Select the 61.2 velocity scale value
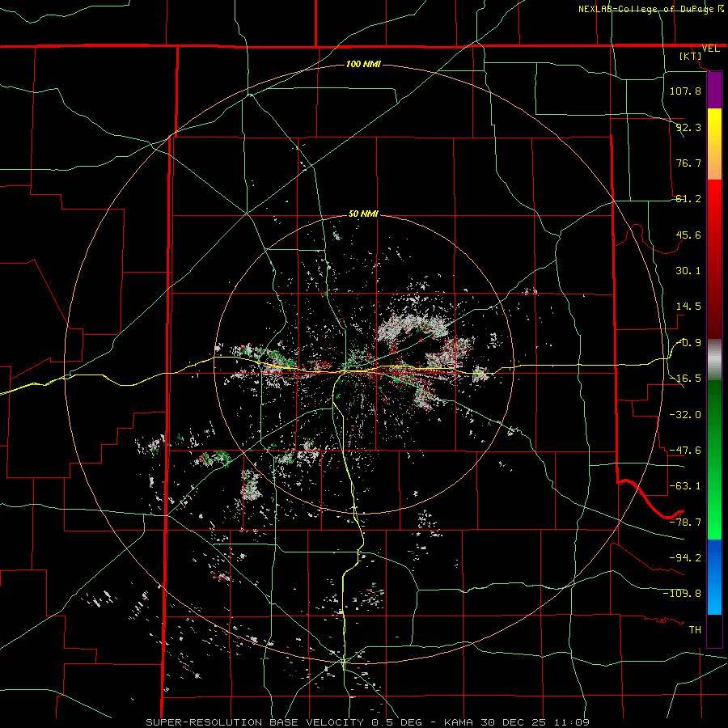The width and height of the screenshot is (728, 728). coord(688,199)
